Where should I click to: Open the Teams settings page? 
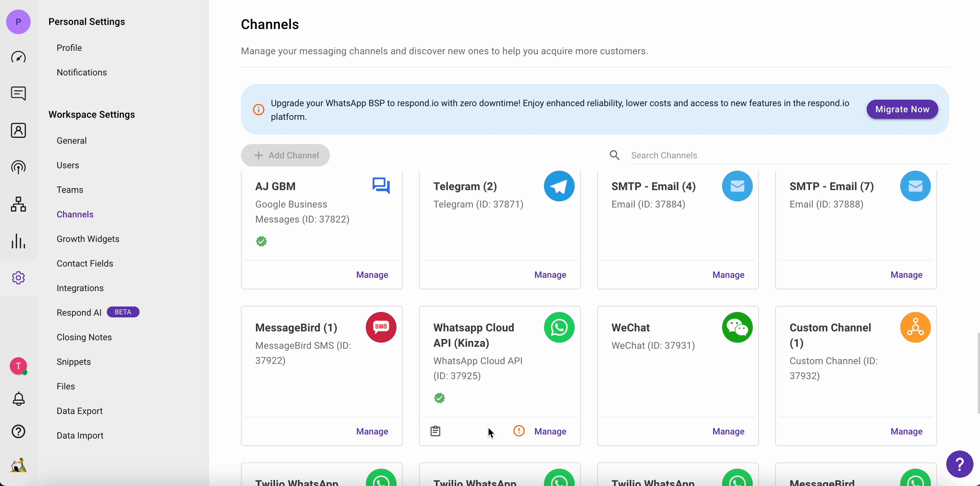[70, 190]
